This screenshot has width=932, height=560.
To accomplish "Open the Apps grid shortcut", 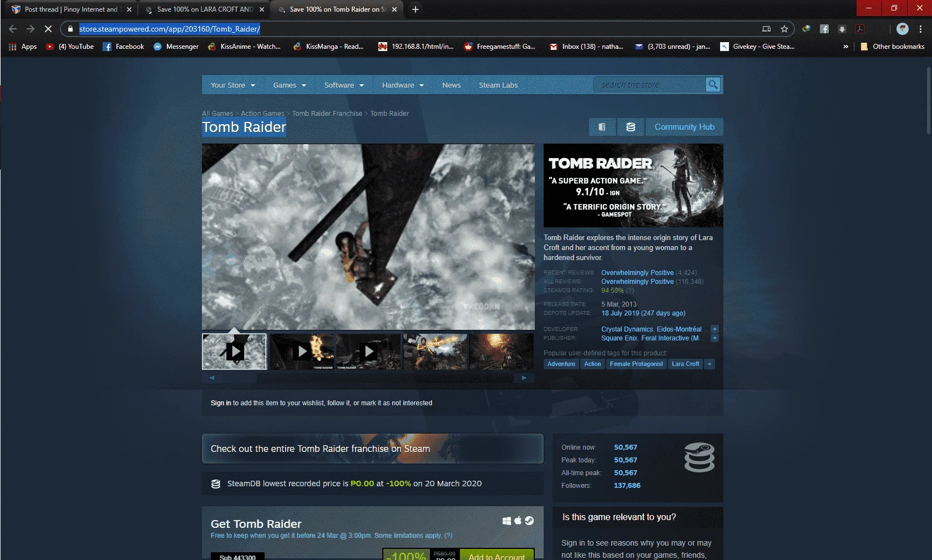I will coord(23,47).
